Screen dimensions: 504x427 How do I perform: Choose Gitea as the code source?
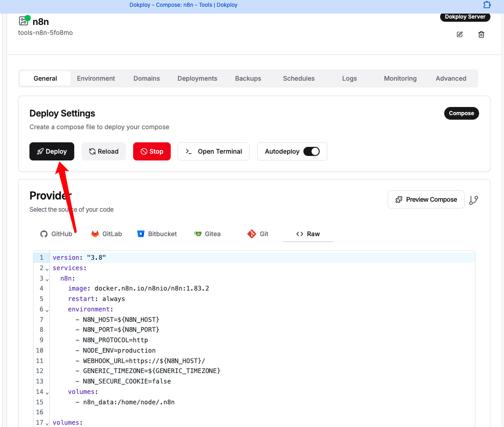tap(207, 234)
